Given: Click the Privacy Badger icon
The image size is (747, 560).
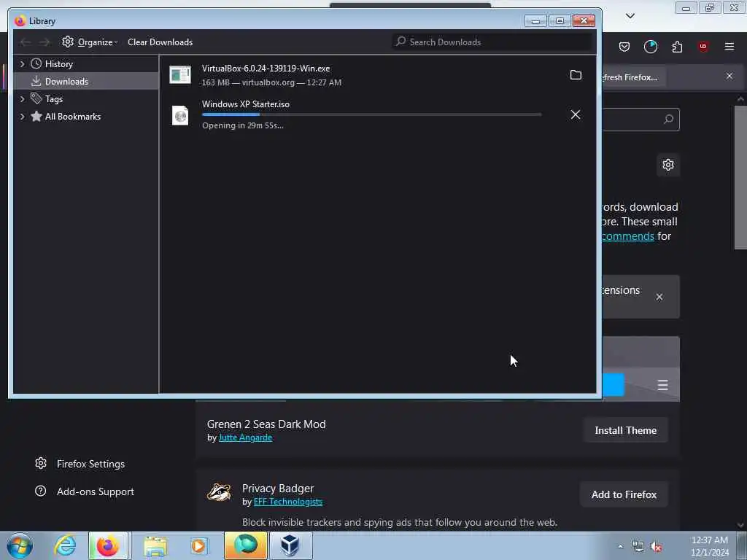Looking at the screenshot, I should click(219, 493).
